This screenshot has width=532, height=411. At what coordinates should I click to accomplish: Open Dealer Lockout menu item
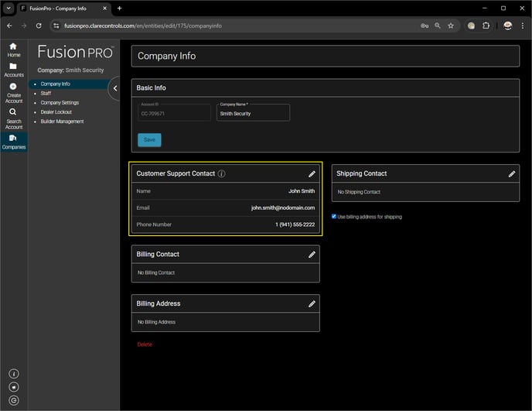pos(56,112)
